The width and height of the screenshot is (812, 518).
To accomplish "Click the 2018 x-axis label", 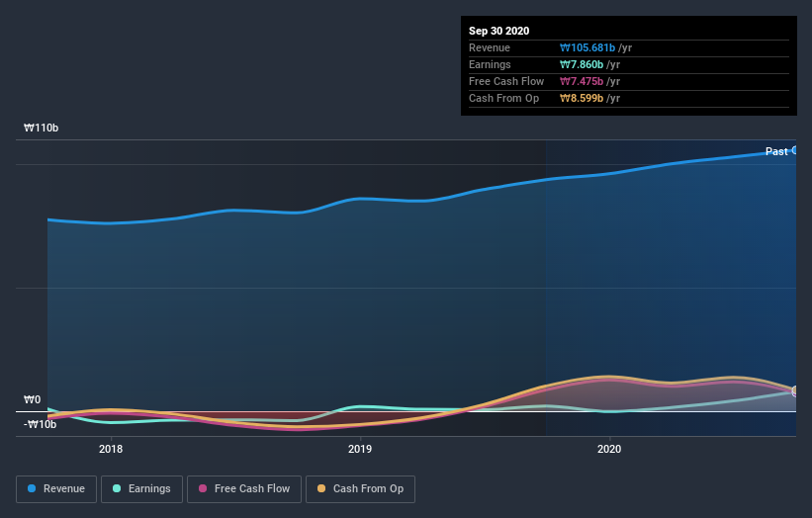I will [x=111, y=449].
